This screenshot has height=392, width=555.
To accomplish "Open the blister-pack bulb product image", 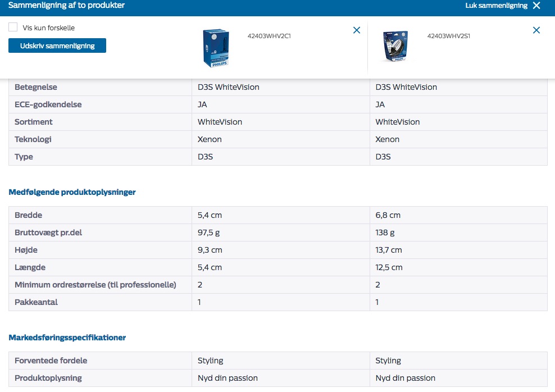I will pos(395,47).
